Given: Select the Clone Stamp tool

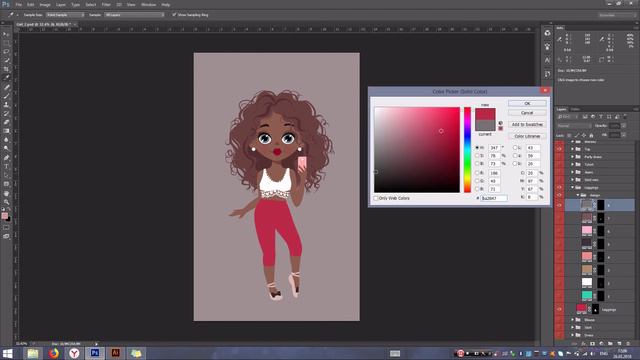Looking at the screenshot, I should (x=6, y=104).
